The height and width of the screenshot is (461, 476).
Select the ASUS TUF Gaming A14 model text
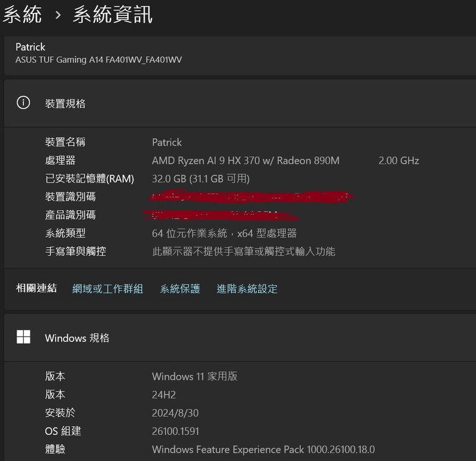pos(99,60)
